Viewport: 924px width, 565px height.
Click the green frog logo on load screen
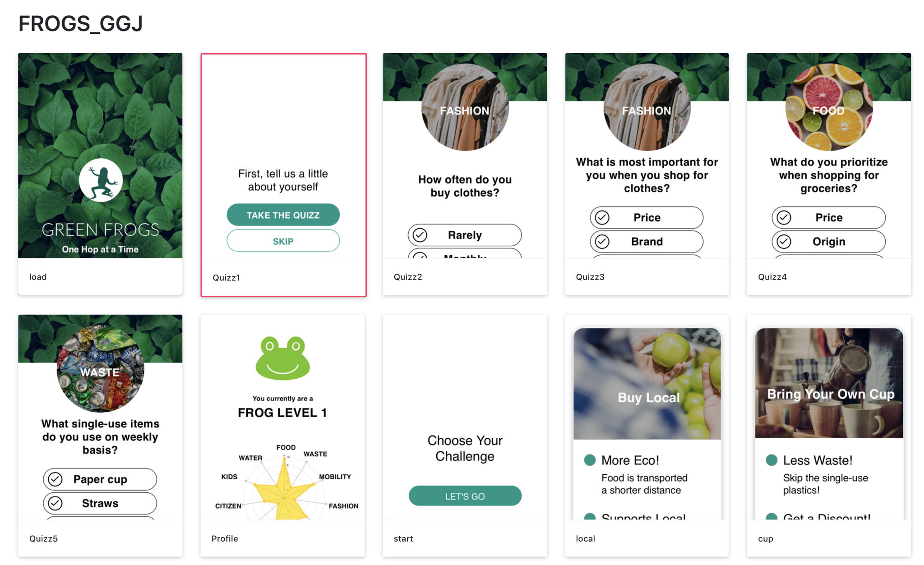pos(101,180)
